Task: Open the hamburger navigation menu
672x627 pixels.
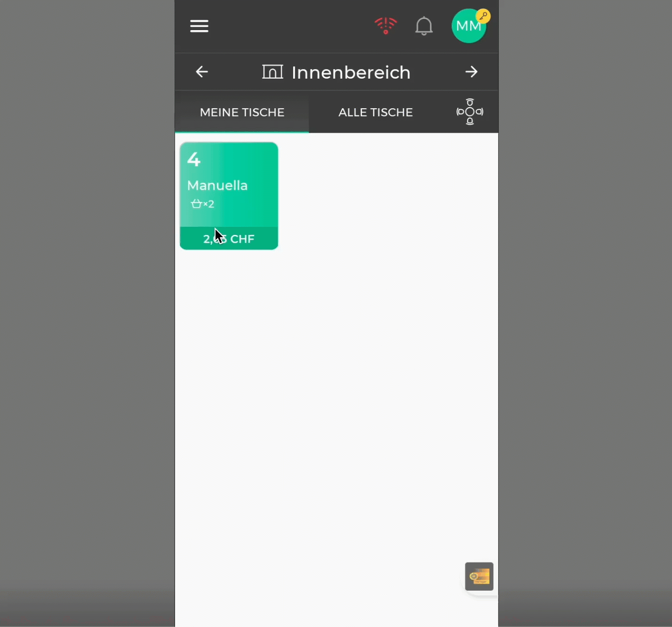Action: [199, 26]
